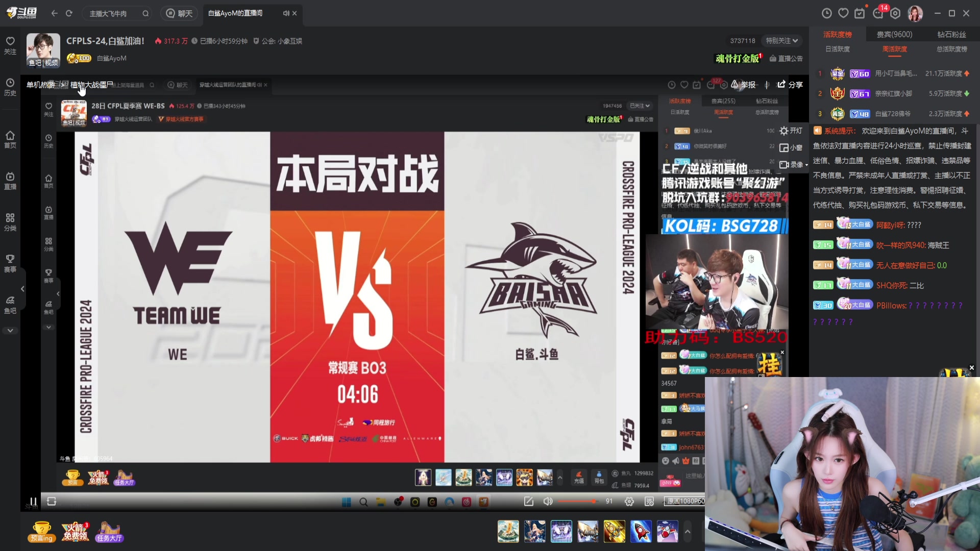Click 举报 report button
Screen dimensions: 980x551
coord(743,85)
